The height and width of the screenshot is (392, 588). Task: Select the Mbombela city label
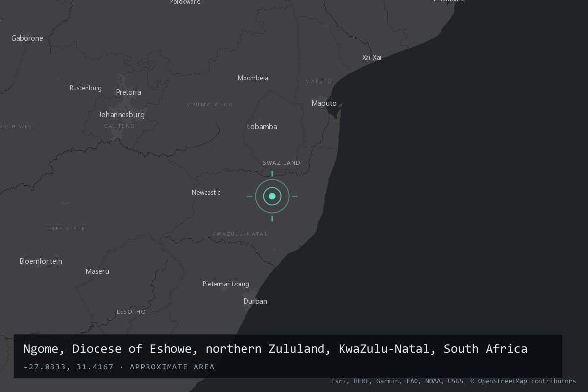coord(253,78)
